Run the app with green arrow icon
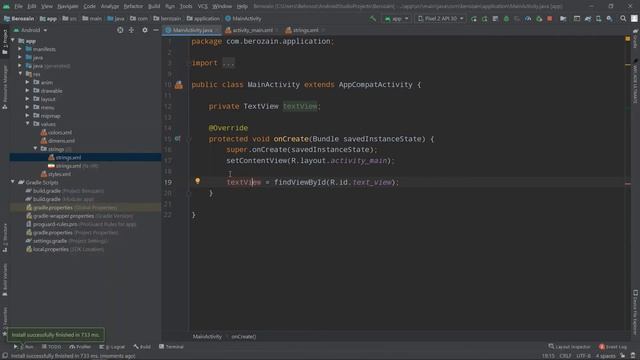Viewport: 640px width, 360px height. pyautogui.click(x=473, y=19)
